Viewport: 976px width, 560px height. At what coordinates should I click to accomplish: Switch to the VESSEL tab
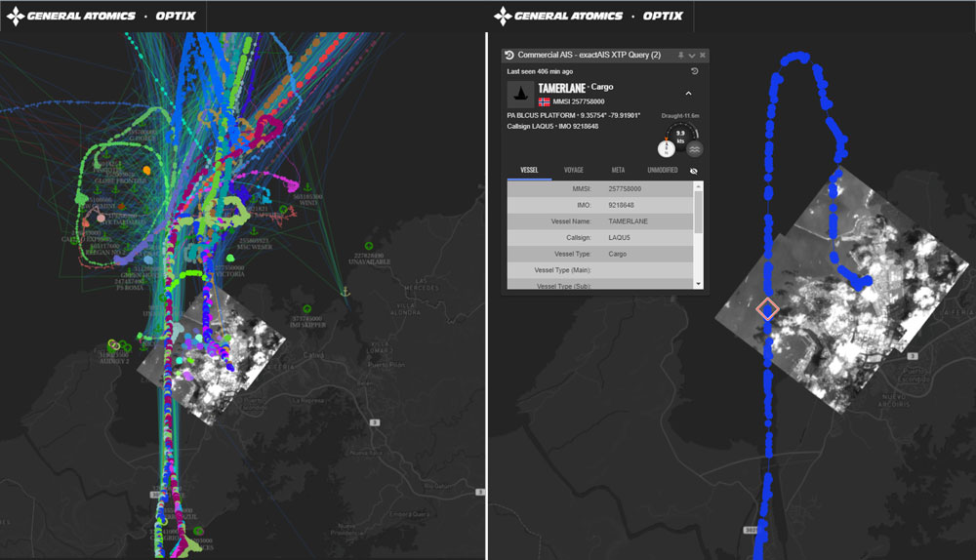[529, 170]
